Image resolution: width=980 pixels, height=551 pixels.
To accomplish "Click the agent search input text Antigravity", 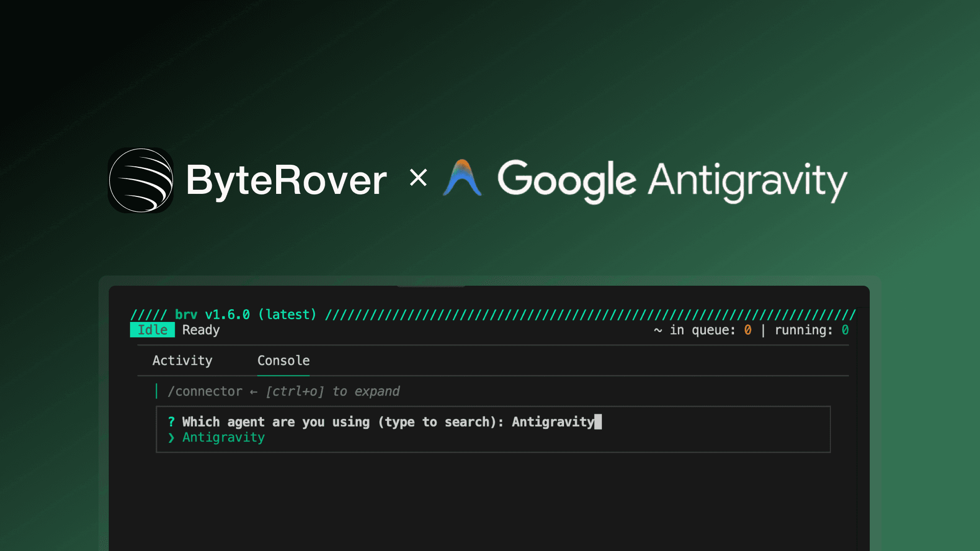I will pos(553,422).
